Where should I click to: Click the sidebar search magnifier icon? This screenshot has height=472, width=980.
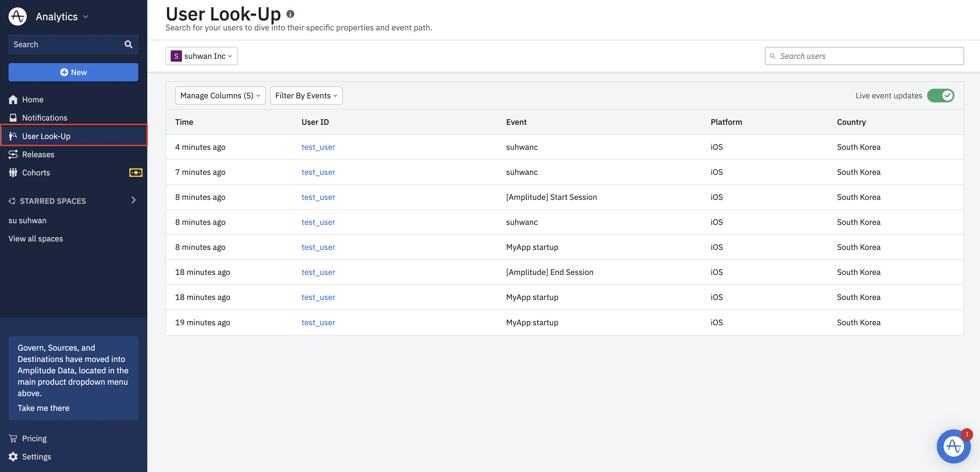pyautogui.click(x=128, y=45)
